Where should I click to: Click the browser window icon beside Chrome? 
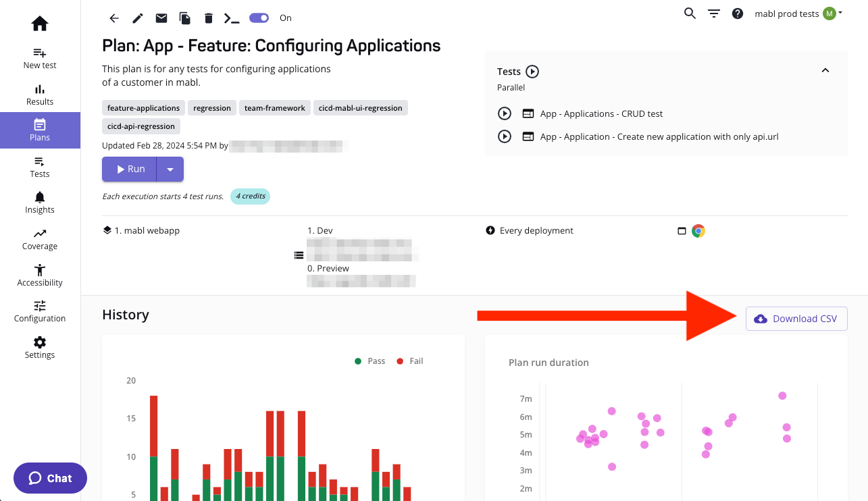coord(682,231)
